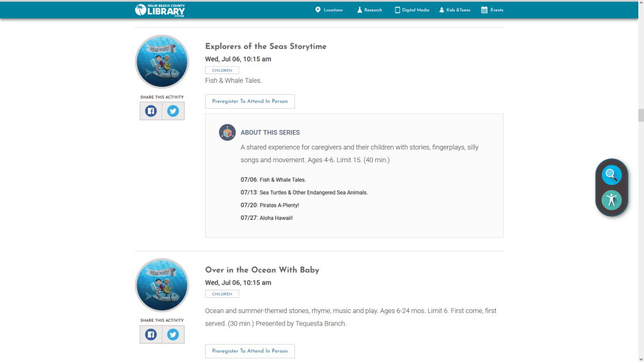Click the page's vertical scrollbar thumb
The image size is (644, 362).
[x=641, y=115]
